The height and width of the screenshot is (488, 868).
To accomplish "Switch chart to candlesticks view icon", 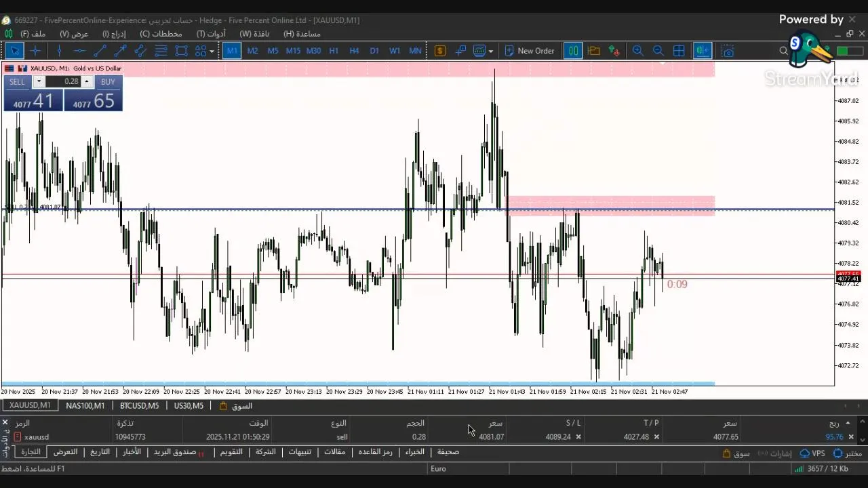I will (573, 51).
